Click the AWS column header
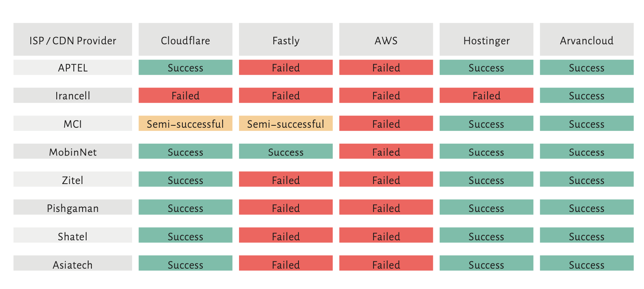 [386, 40]
